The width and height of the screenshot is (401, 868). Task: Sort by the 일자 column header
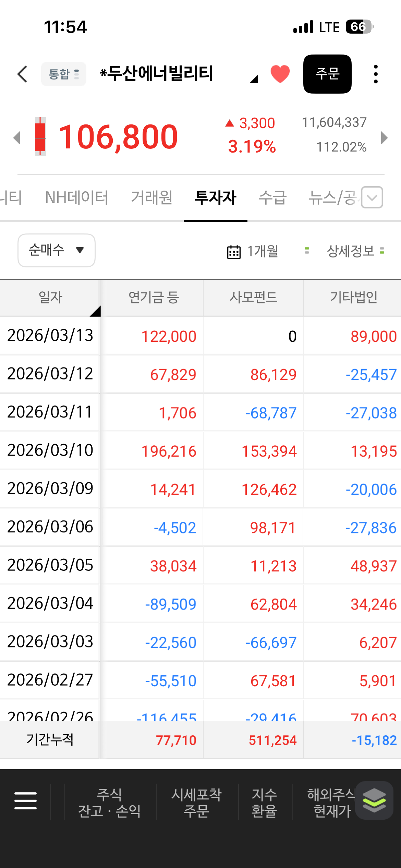click(50, 297)
